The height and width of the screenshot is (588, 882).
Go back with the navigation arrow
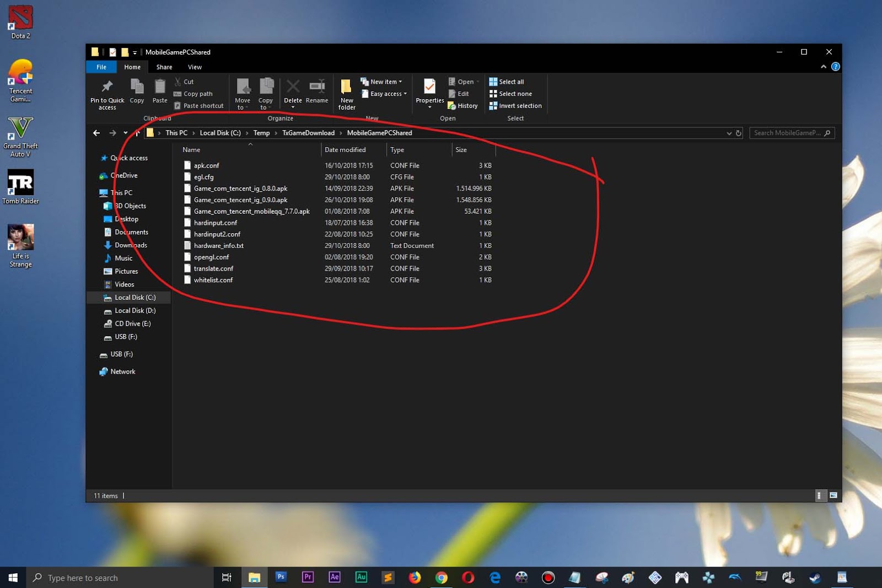(x=96, y=133)
